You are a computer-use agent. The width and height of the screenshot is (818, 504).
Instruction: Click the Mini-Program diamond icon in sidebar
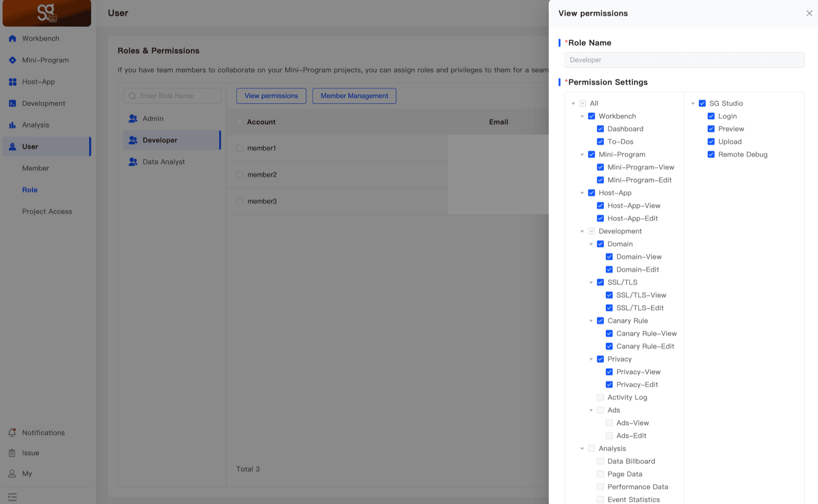[13, 60]
